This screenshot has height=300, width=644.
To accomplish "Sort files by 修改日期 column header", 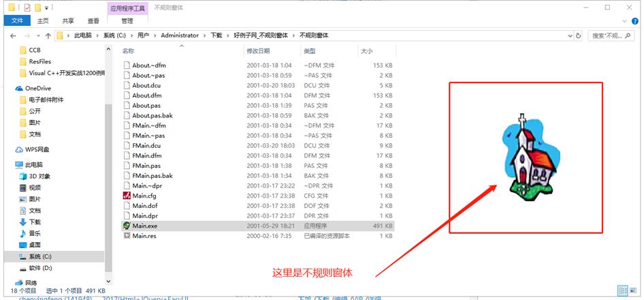I will [x=258, y=51].
